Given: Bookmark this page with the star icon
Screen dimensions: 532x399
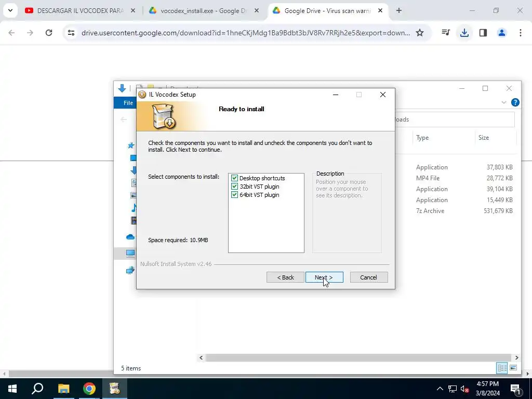Looking at the screenshot, I should tap(420, 33).
